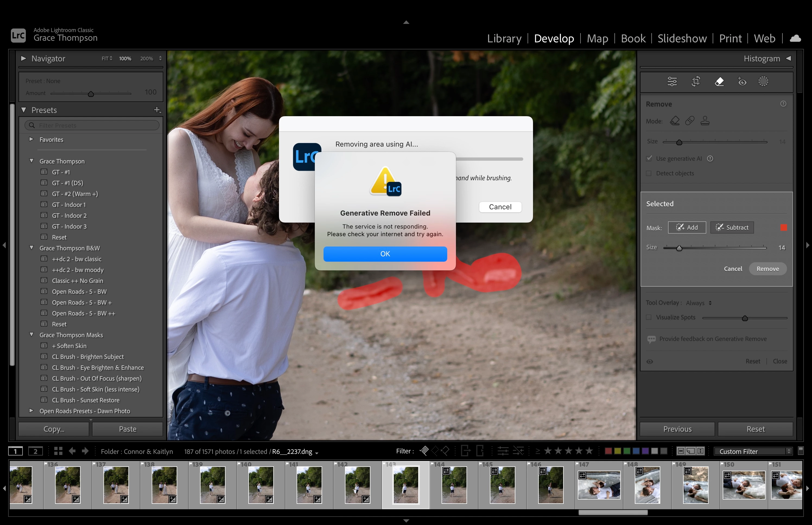Switch to the Library module
Image resolution: width=812 pixels, height=525 pixels.
point(504,39)
